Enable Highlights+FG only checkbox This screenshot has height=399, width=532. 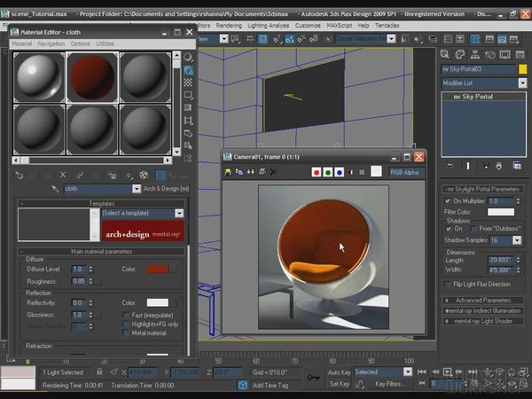pyautogui.click(x=126, y=324)
